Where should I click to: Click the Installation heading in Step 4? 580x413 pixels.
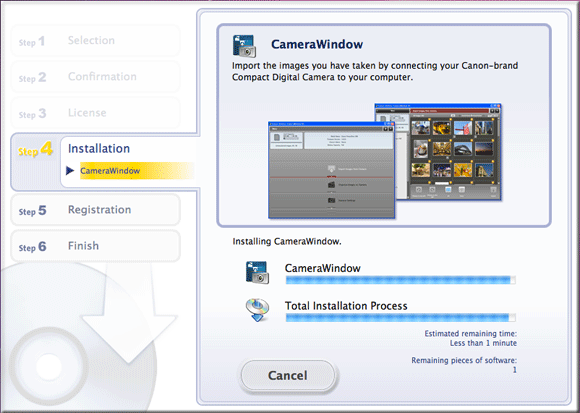99,149
